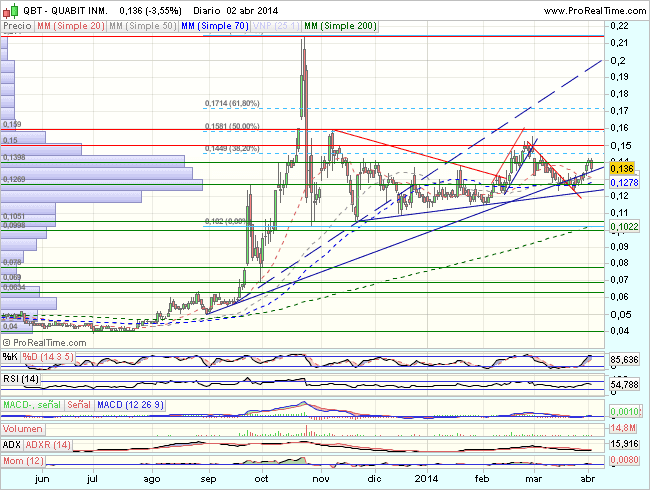This screenshot has height=490, width=650.
Task: Open the MM (Simple 200) indicator label
Action: [340, 26]
